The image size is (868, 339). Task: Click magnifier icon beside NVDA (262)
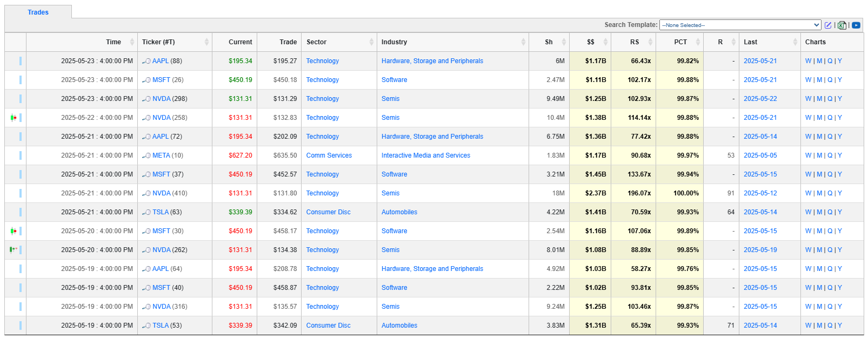(x=146, y=250)
